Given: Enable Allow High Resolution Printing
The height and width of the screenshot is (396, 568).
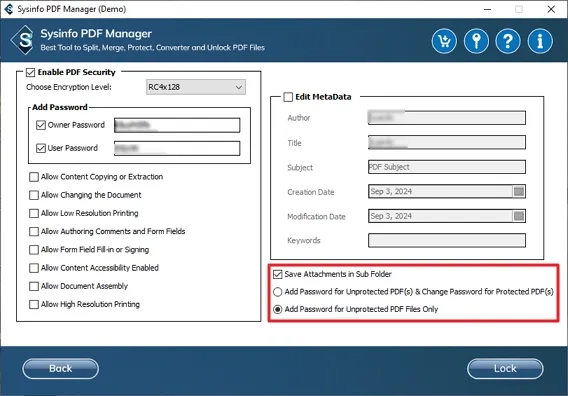Looking at the screenshot, I should 34,304.
